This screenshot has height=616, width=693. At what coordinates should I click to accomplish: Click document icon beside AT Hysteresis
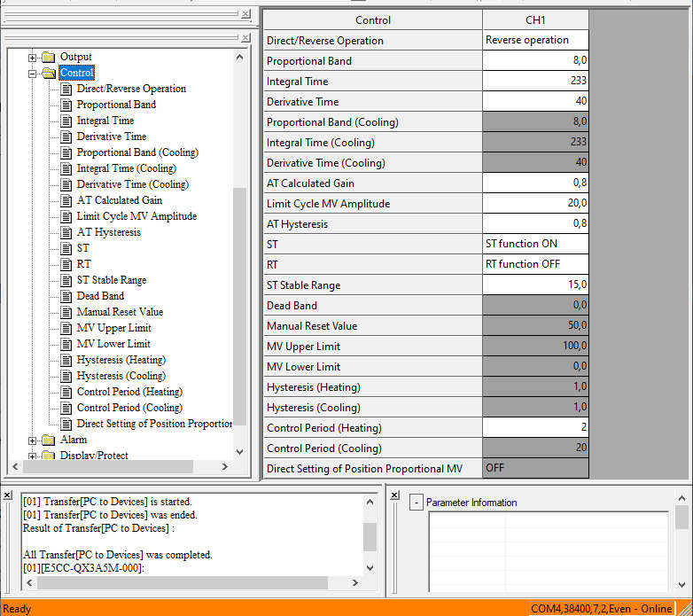pos(66,232)
